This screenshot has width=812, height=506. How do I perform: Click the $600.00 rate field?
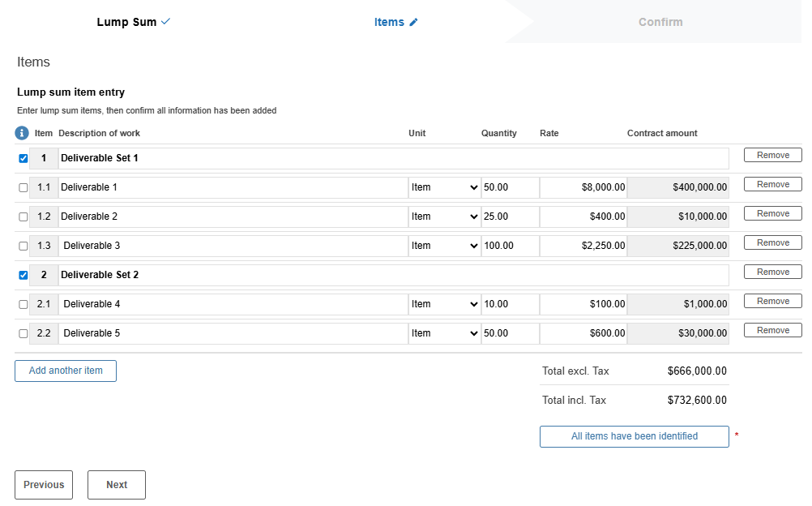click(583, 333)
